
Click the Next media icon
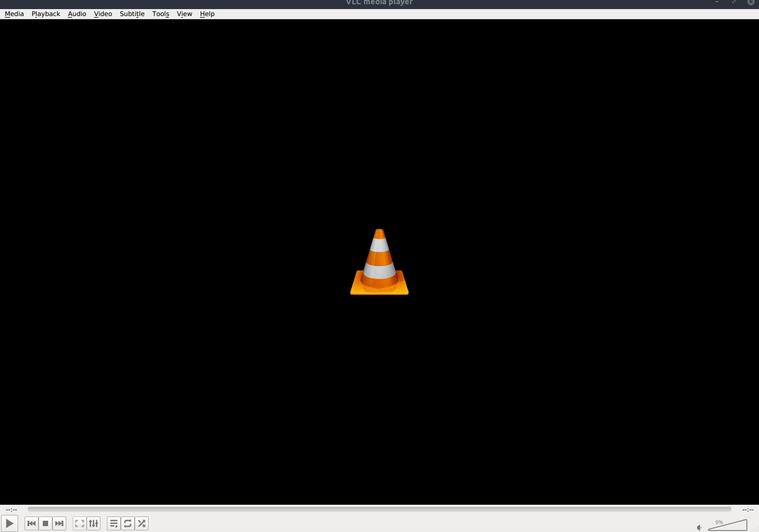pyautogui.click(x=59, y=523)
